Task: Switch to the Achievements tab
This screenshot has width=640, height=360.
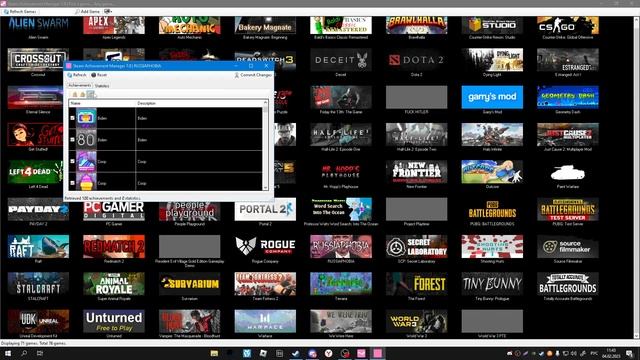Action: [79, 85]
